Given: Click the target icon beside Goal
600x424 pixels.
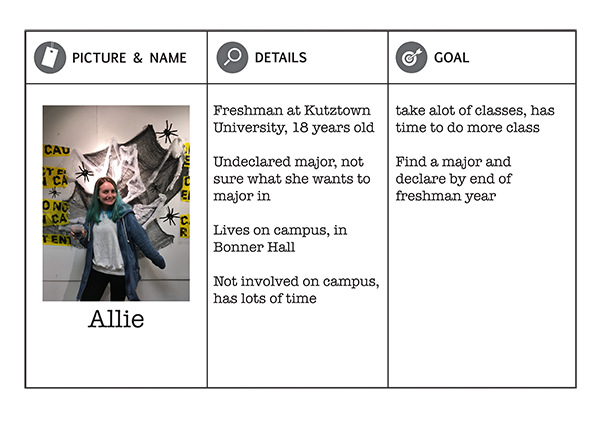Looking at the screenshot, I should coord(411,57).
